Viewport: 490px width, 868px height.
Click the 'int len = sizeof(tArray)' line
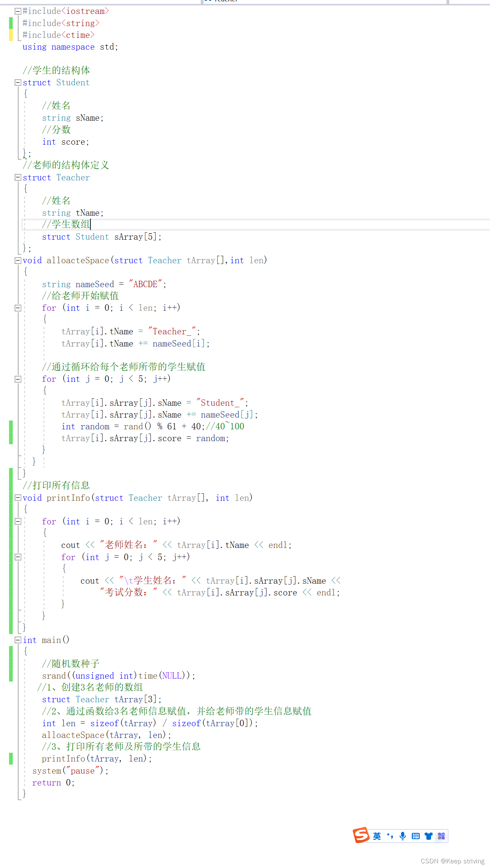[x=150, y=723]
